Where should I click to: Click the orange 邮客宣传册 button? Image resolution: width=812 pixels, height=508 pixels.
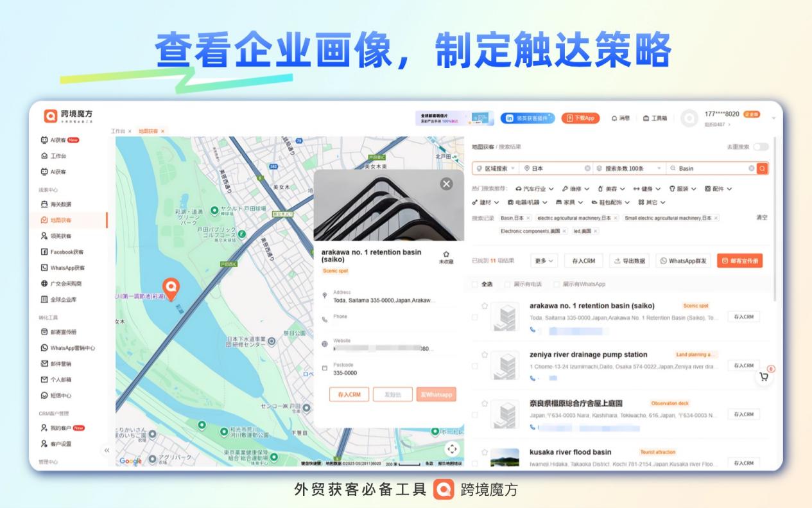click(740, 261)
